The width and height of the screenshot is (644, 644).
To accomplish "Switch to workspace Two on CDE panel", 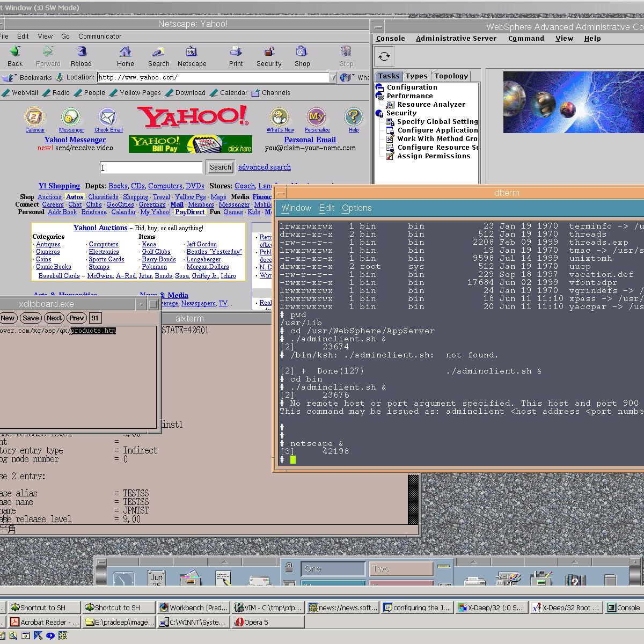I will (401, 569).
